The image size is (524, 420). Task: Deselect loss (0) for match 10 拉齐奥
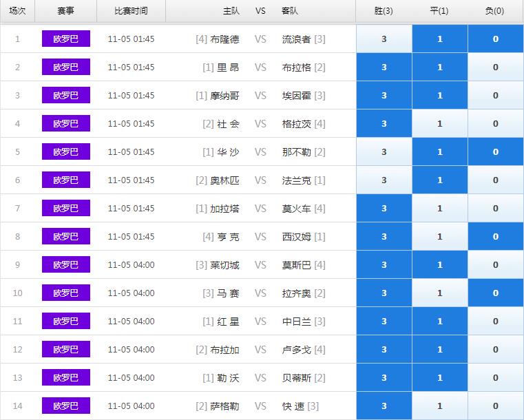[x=496, y=293]
